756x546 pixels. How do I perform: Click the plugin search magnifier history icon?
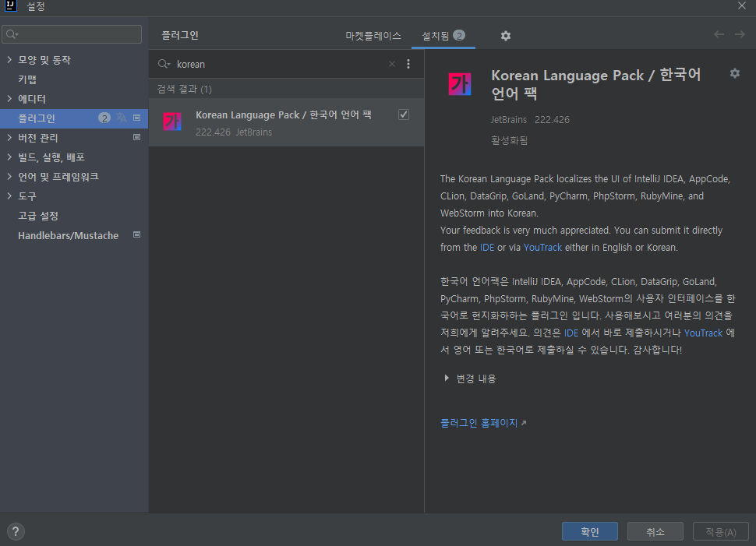[x=164, y=64]
